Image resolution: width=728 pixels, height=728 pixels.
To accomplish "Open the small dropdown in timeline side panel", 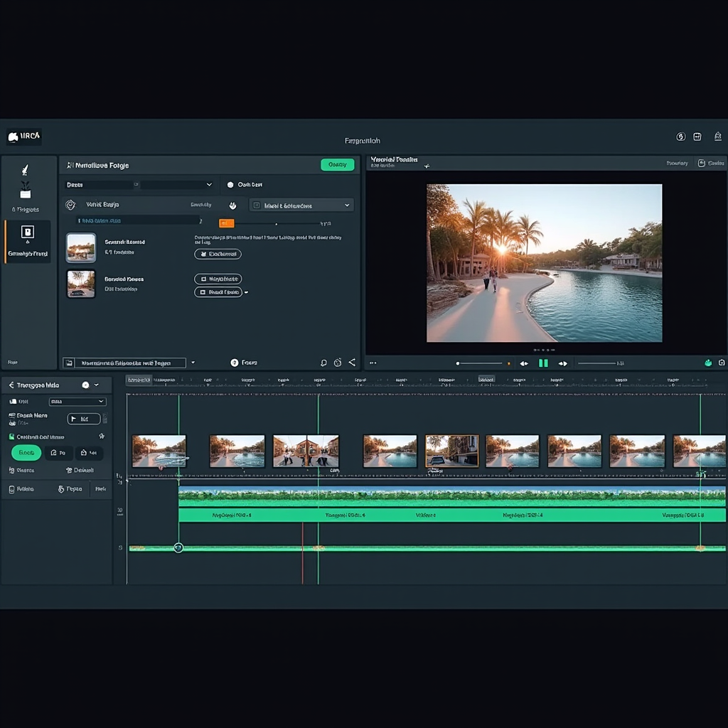I will [x=77, y=402].
